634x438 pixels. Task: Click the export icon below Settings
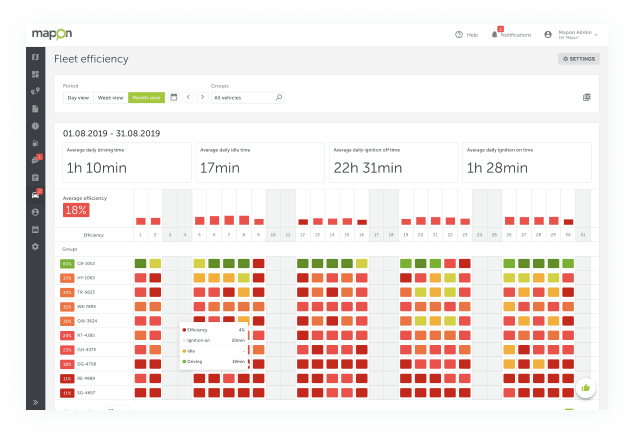pyautogui.click(x=587, y=97)
